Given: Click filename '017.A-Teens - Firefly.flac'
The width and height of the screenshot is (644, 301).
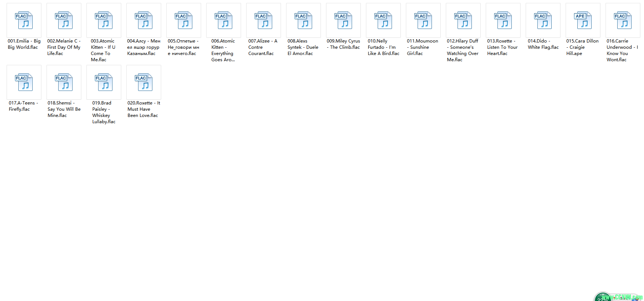Looking at the screenshot, I should click(23, 106).
